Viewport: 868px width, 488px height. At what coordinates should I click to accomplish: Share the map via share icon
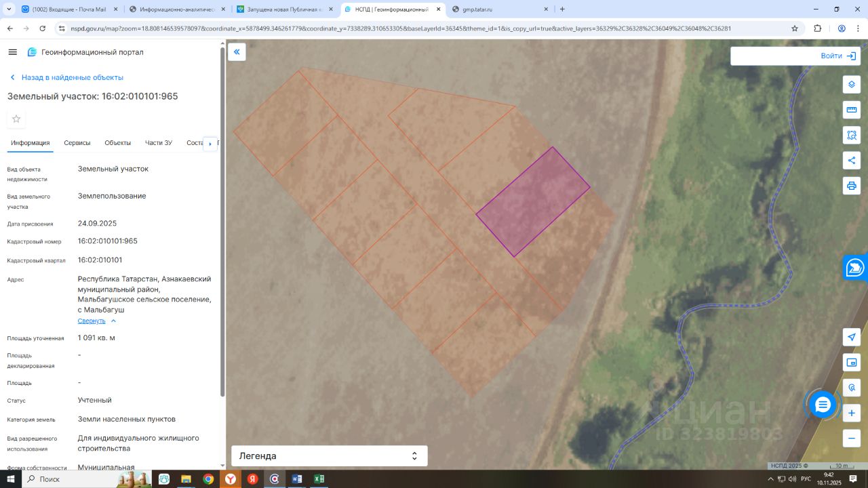click(852, 161)
